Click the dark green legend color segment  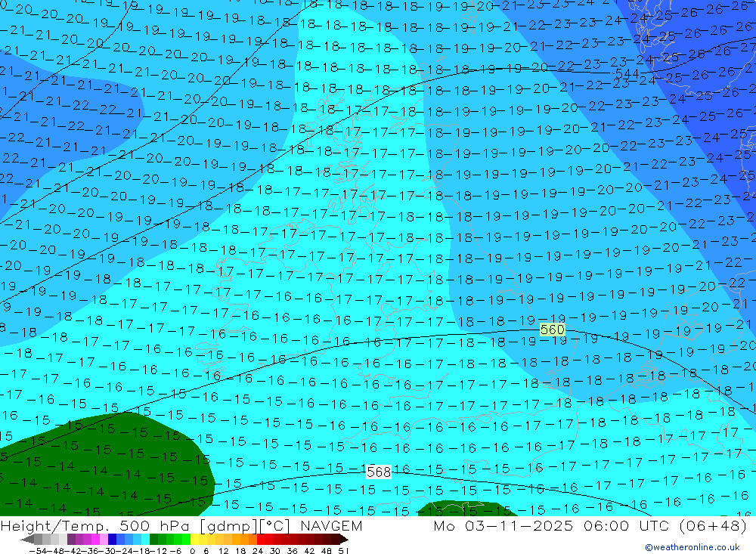(153, 539)
